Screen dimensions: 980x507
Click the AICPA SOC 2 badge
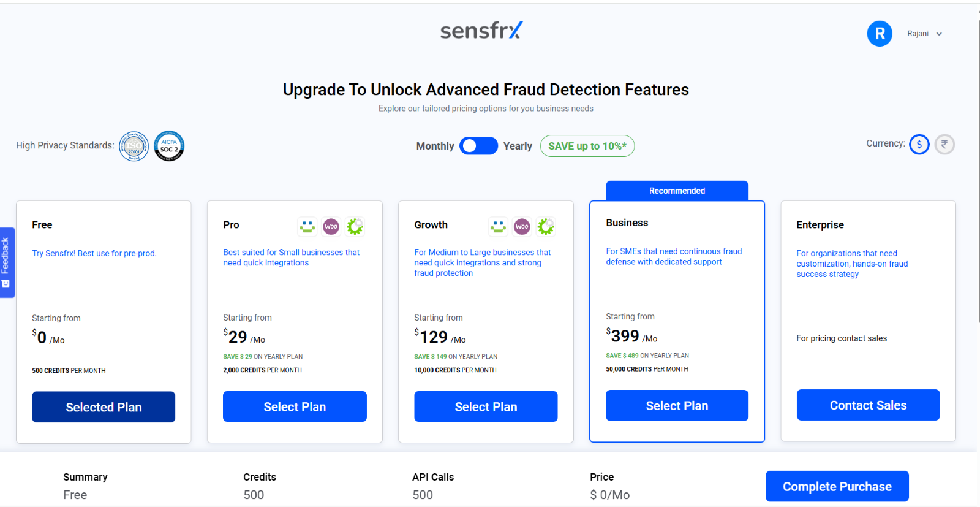pos(169,146)
